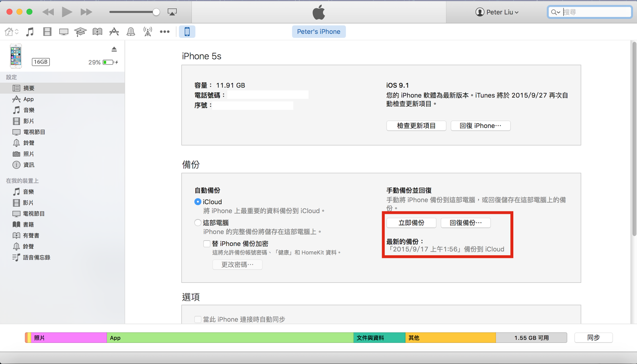Adjust the volume slider knob
The width and height of the screenshot is (637, 364).
pyautogui.click(x=156, y=12)
